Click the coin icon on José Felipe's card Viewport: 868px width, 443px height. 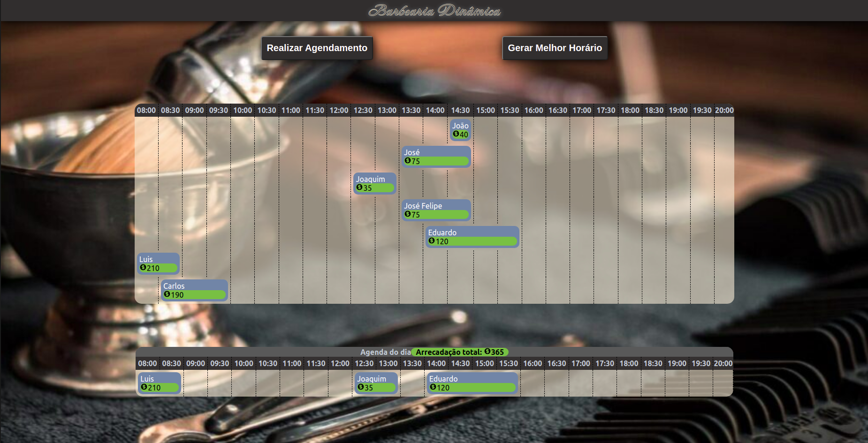(408, 214)
